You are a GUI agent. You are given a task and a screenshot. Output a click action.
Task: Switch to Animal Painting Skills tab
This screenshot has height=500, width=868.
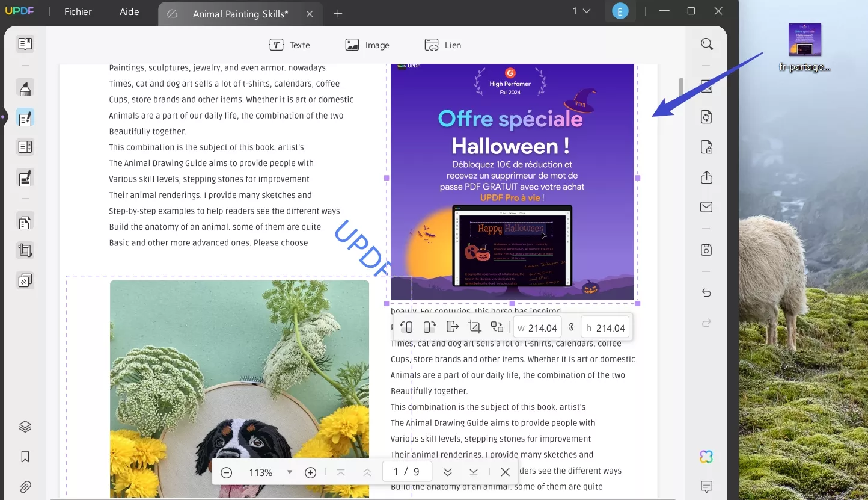[240, 13]
